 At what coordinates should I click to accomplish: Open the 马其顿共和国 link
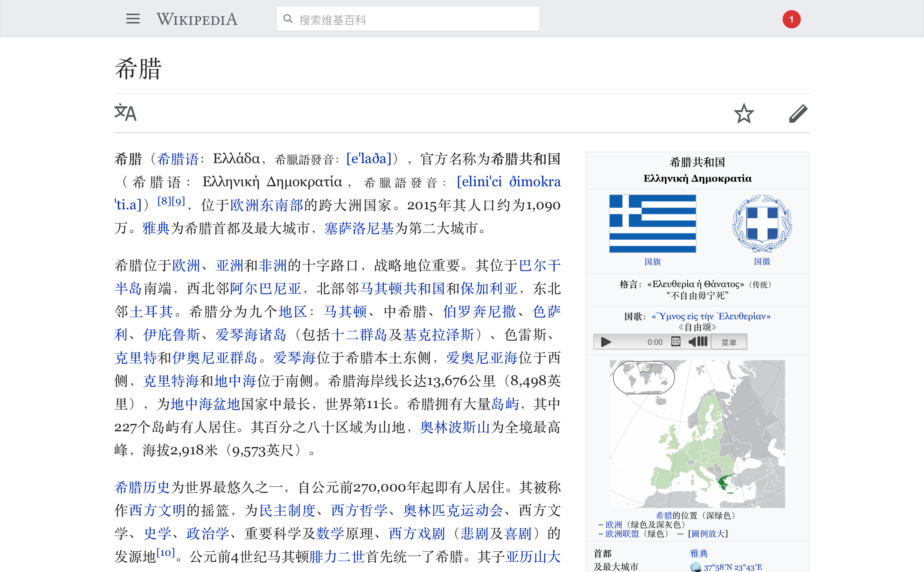pos(402,289)
